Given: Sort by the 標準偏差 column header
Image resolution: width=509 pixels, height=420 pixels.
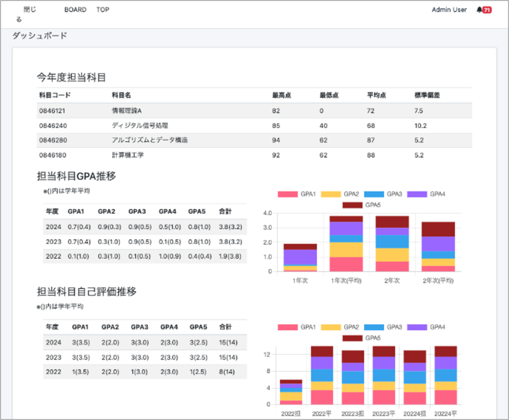Looking at the screenshot, I should click(x=427, y=95).
